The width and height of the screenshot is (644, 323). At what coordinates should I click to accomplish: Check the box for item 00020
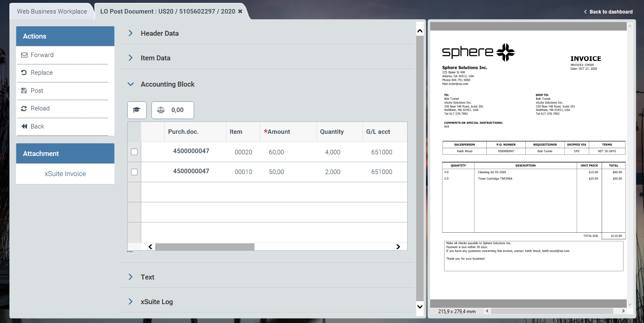[134, 152]
